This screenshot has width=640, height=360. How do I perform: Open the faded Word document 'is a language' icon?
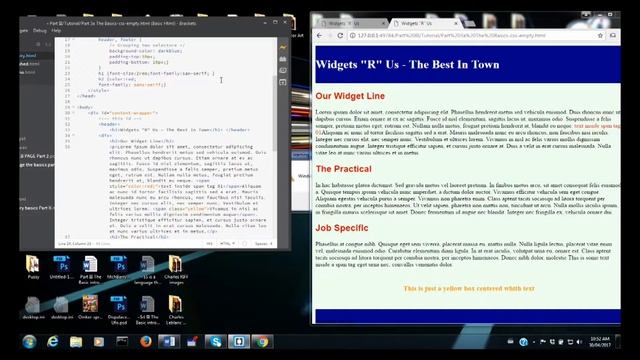coord(147,269)
